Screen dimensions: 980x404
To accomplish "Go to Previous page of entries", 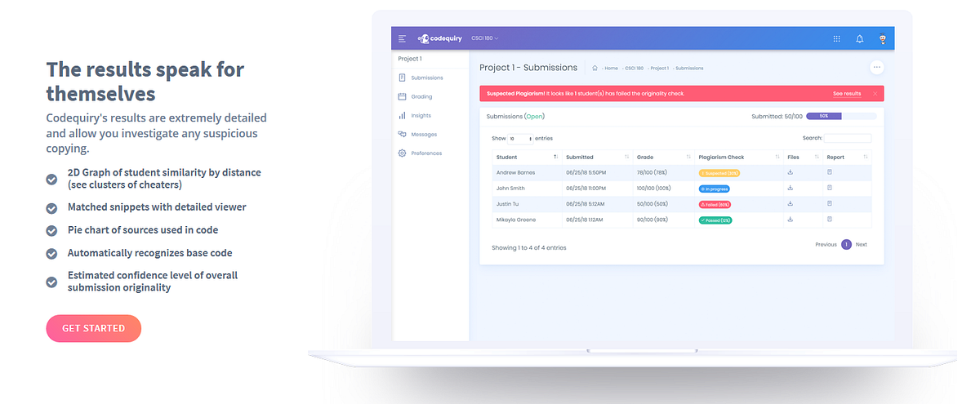I will tap(826, 244).
